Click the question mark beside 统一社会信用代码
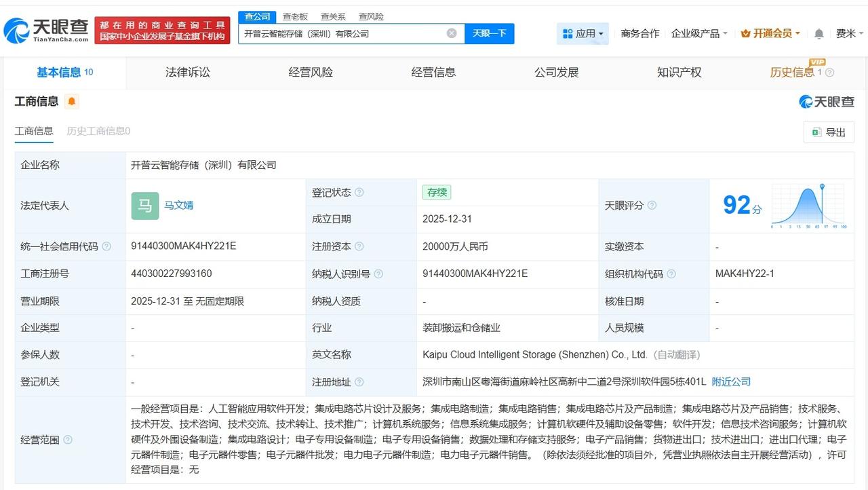Image resolution: width=868 pixels, height=490 pixels. pyautogui.click(x=106, y=246)
